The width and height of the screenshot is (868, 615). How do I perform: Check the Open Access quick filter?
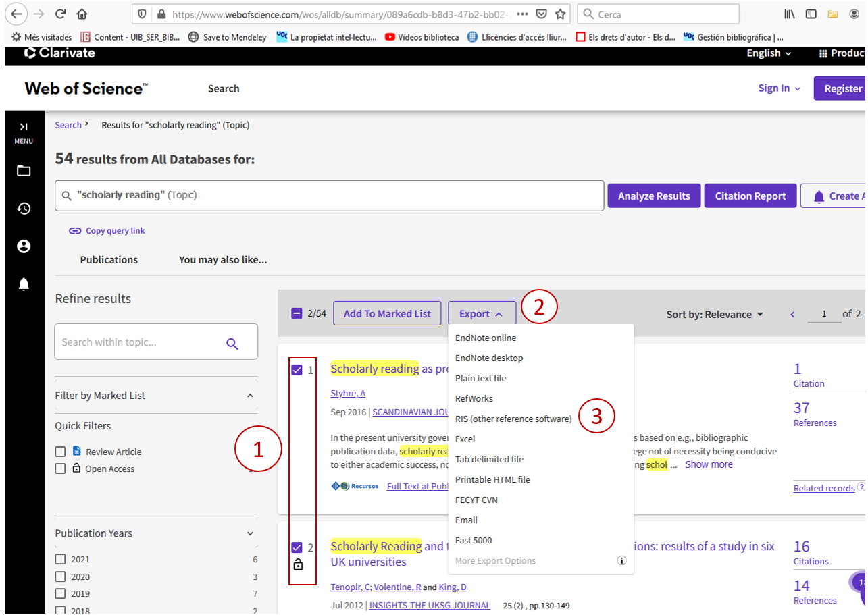click(x=61, y=469)
